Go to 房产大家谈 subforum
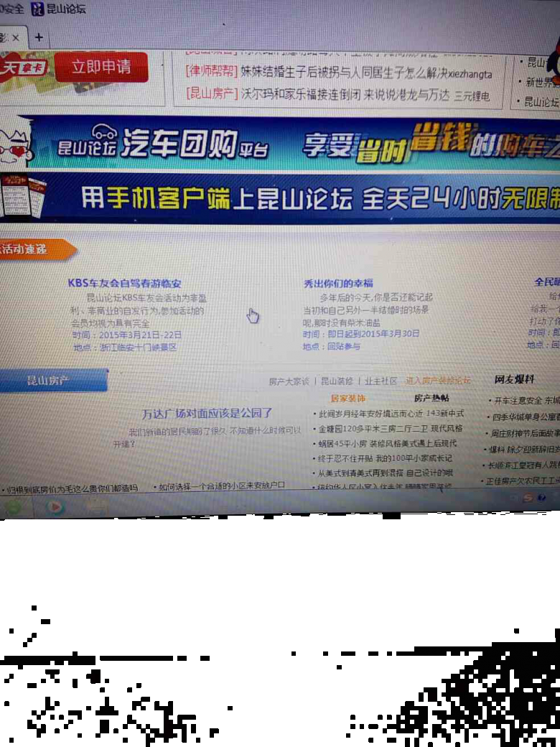 coord(289,381)
